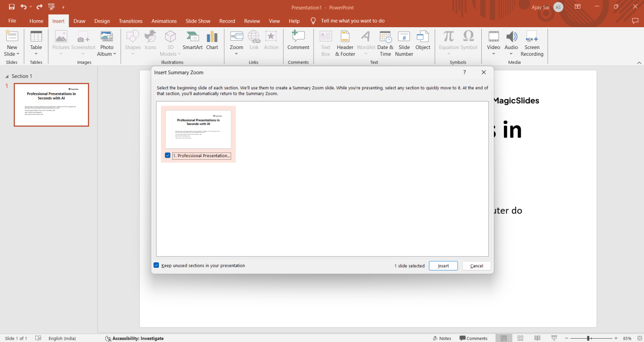Cancel the Insert Summary Zoom dialog
This screenshot has height=342, width=644.
477,266
